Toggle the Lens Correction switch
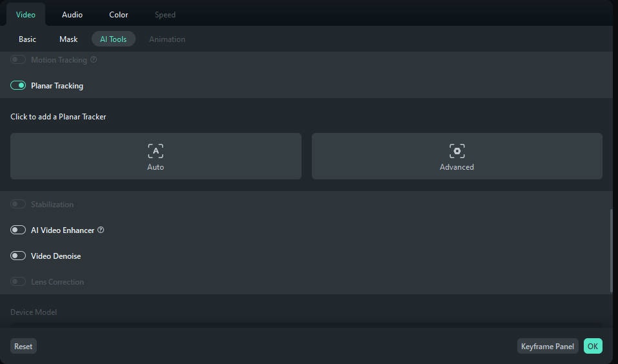This screenshot has height=364, width=618. point(18,281)
